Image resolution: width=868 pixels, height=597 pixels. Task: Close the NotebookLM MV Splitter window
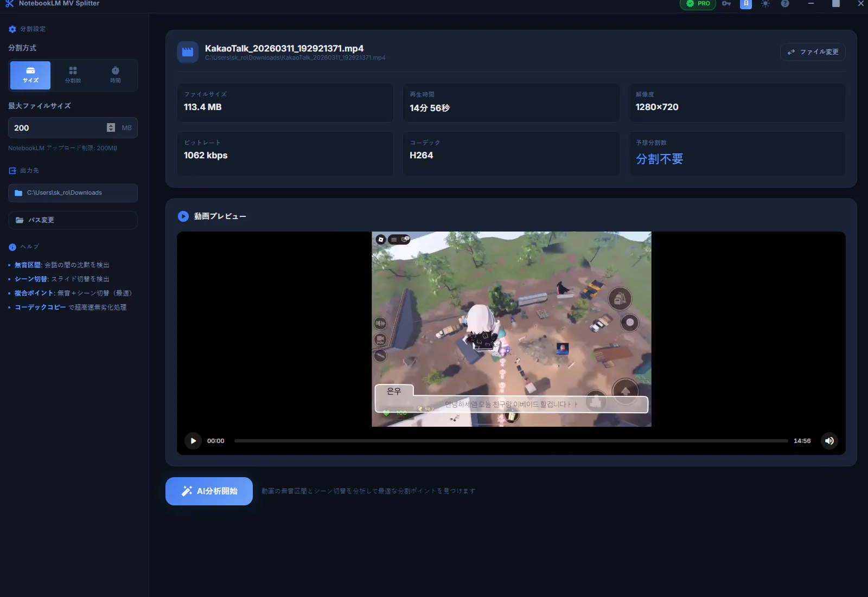tap(860, 4)
